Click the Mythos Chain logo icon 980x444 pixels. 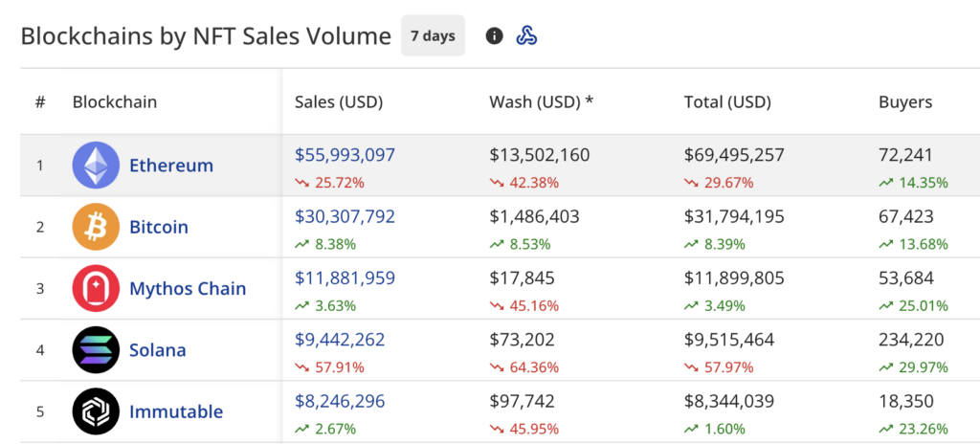click(x=96, y=288)
